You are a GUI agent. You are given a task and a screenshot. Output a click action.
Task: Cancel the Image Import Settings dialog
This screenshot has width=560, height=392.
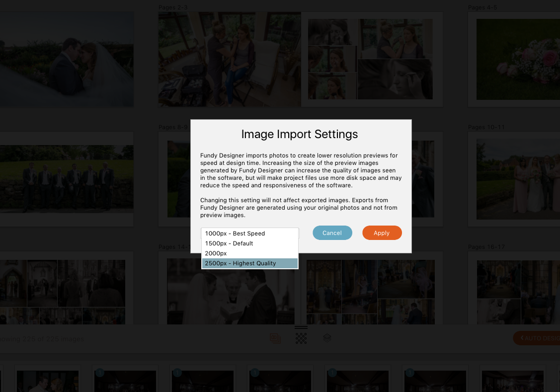332,233
